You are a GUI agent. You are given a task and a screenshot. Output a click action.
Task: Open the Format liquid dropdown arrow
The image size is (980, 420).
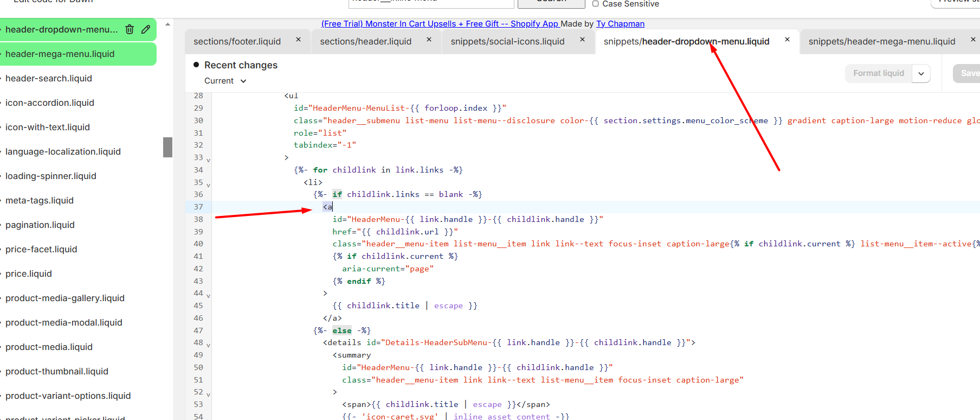921,73
